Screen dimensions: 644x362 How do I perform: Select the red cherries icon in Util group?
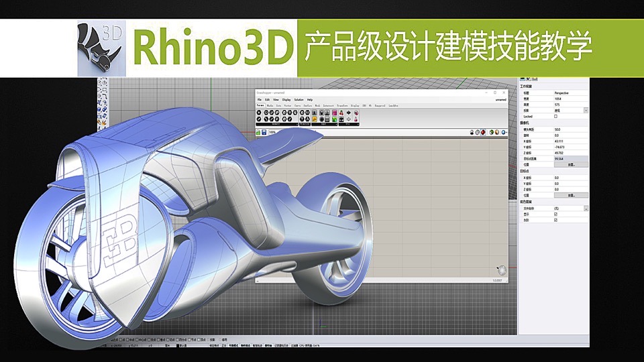point(341,113)
